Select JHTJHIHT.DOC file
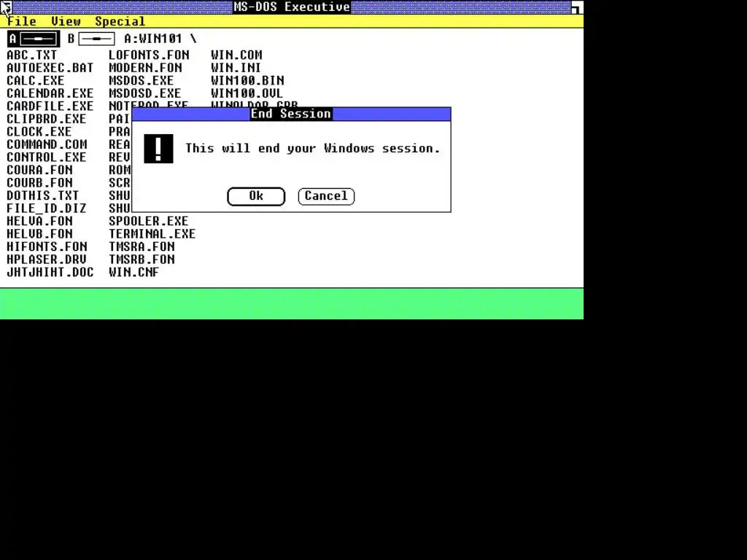747x560 pixels. 50,273
